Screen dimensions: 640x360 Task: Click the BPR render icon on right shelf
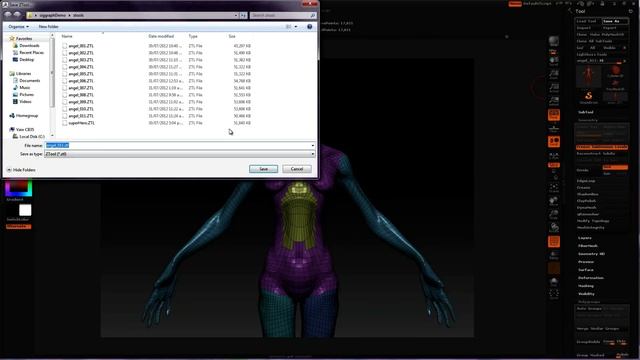[x=553, y=42]
